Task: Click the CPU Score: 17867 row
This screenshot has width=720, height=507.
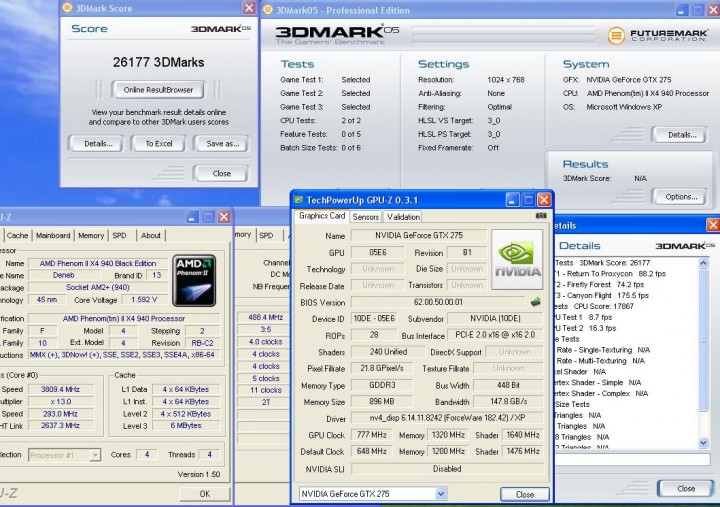Action: click(594, 306)
